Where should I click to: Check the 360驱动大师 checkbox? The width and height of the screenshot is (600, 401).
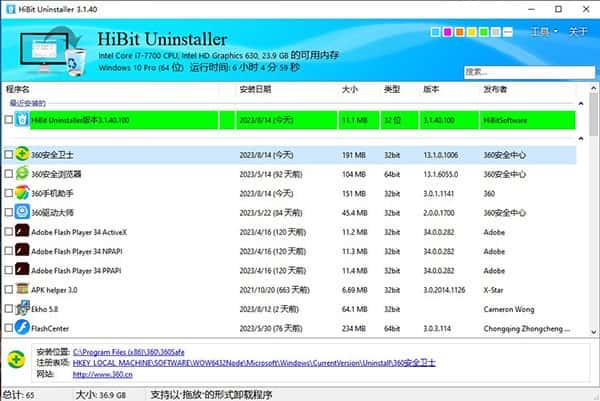pos(8,212)
